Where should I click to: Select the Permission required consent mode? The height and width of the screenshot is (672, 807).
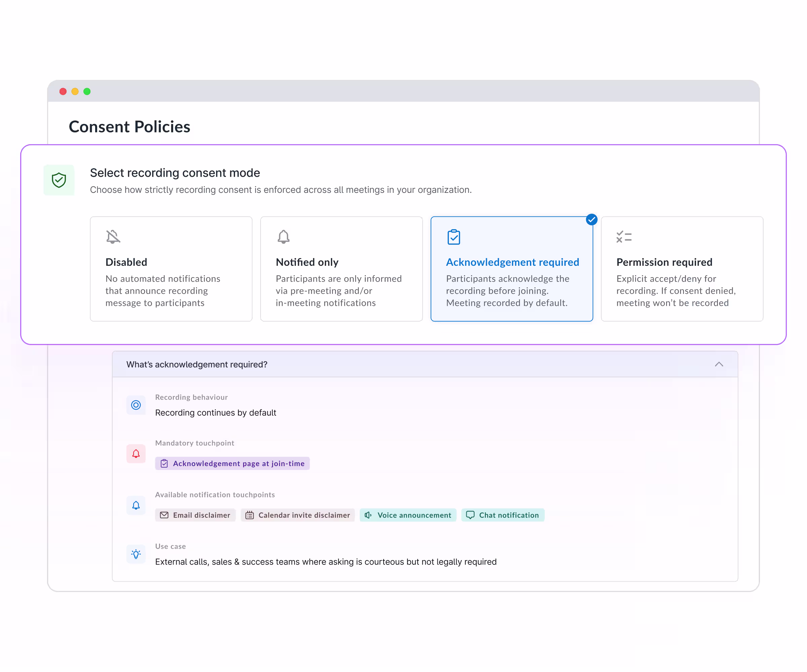pos(682,269)
